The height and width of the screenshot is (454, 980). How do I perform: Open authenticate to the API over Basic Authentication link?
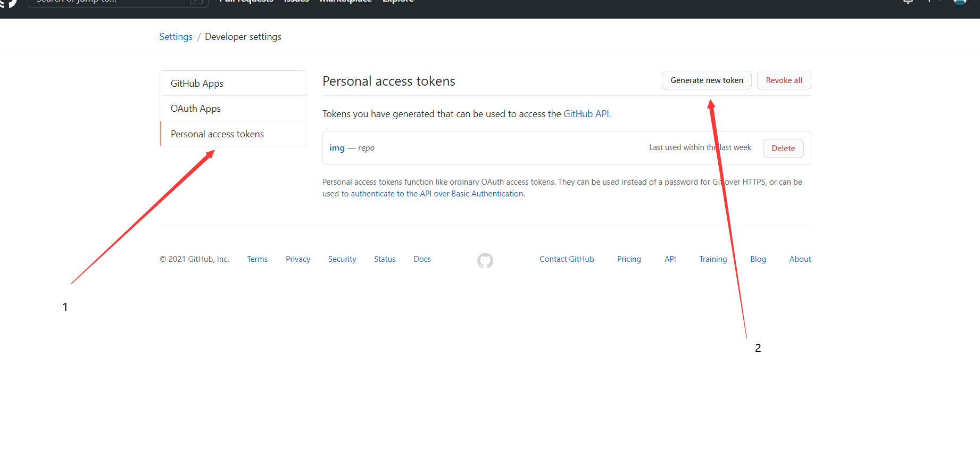(437, 194)
